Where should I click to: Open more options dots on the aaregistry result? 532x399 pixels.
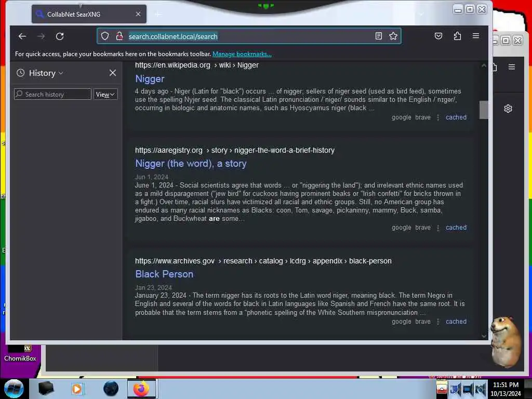tap(438, 228)
